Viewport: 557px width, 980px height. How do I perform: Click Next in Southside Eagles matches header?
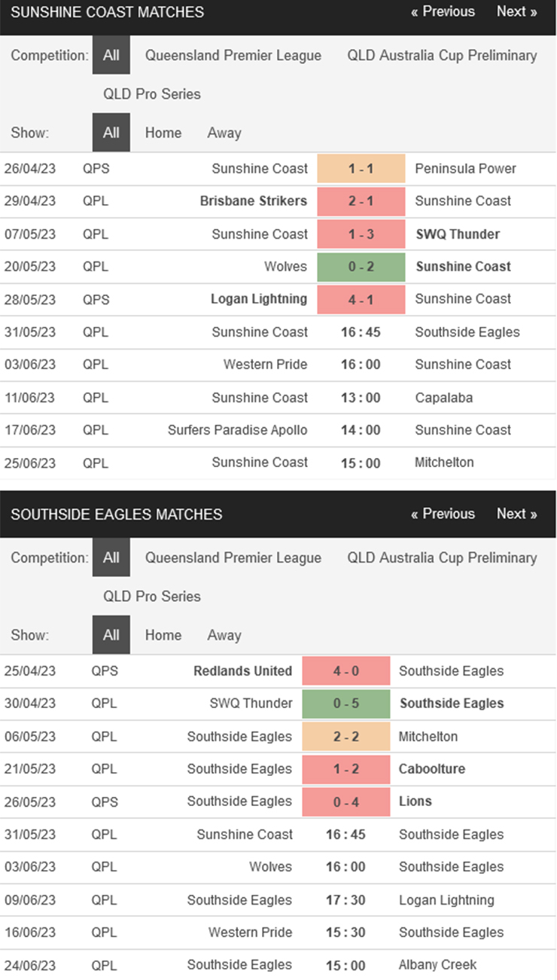[516, 514]
